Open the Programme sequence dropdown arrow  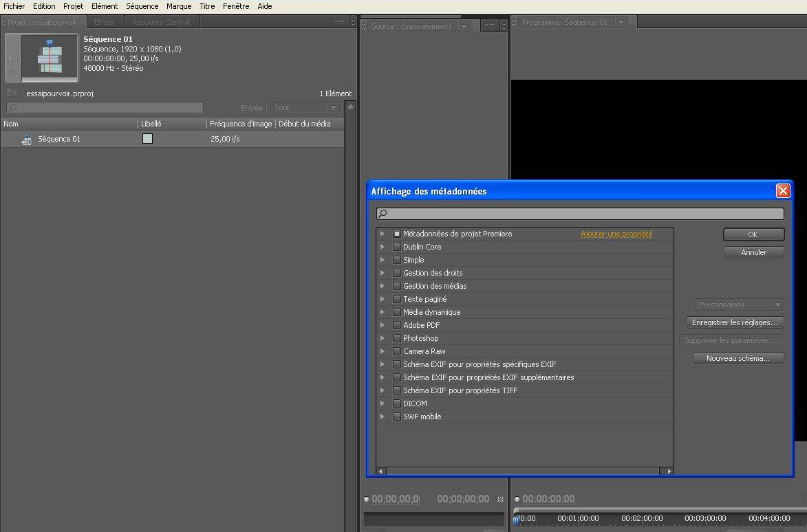tap(621, 22)
